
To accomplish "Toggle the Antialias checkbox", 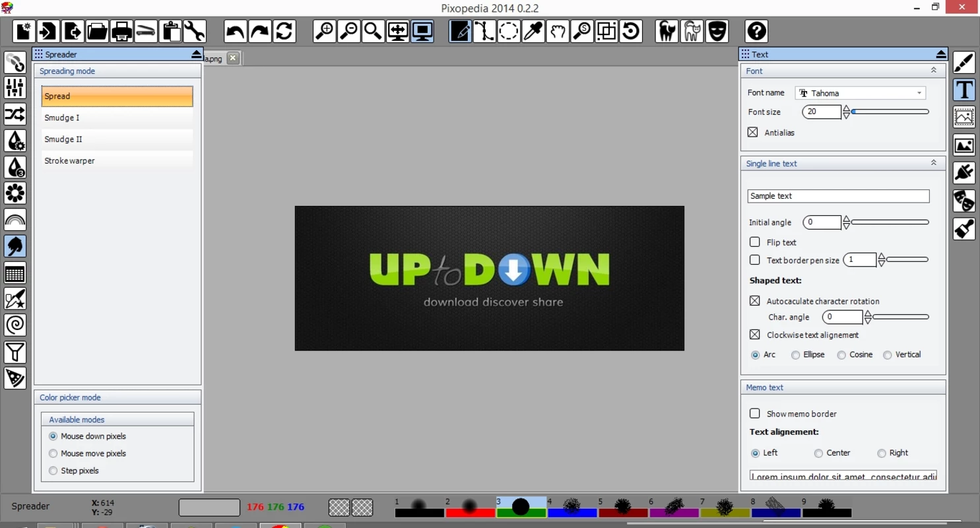I will click(753, 132).
